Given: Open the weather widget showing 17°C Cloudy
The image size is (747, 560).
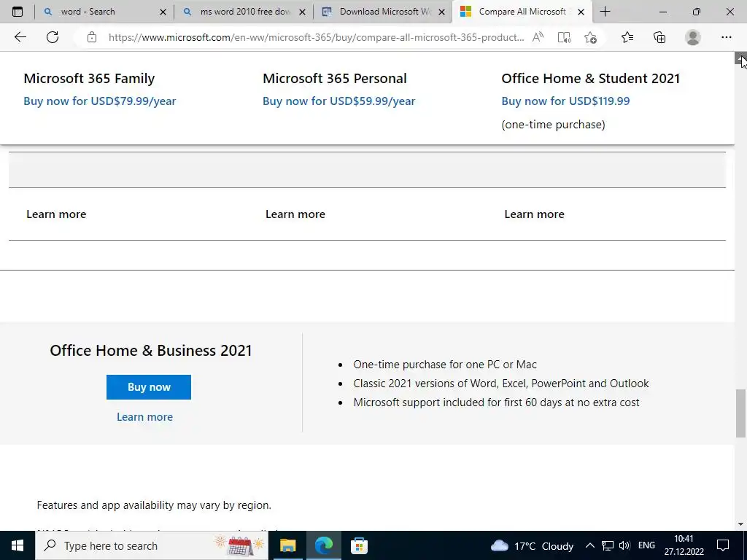Looking at the screenshot, I should click(532, 545).
